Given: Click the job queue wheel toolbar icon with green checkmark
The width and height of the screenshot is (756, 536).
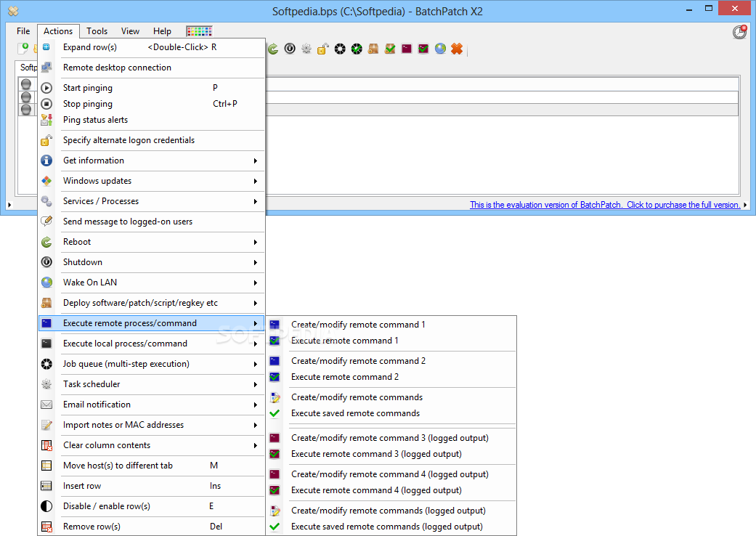Looking at the screenshot, I should click(357, 49).
